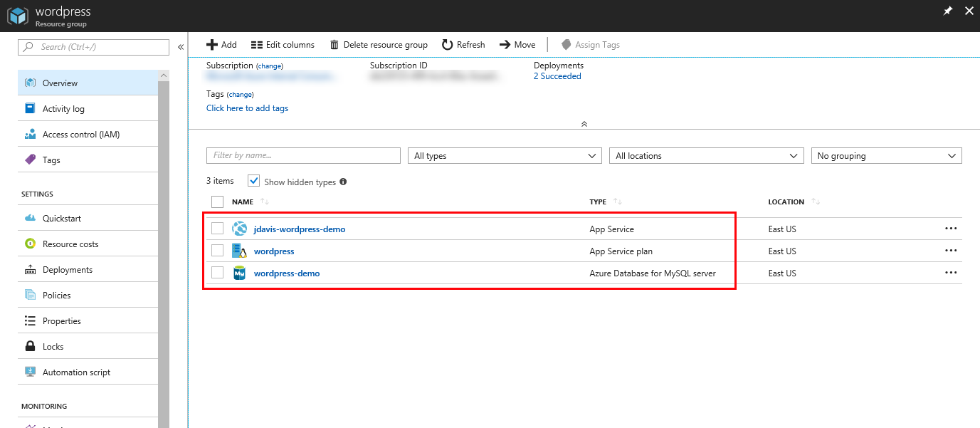Click Assign Tags in the toolbar
Image resolution: width=980 pixels, height=428 pixels.
(590, 45)
